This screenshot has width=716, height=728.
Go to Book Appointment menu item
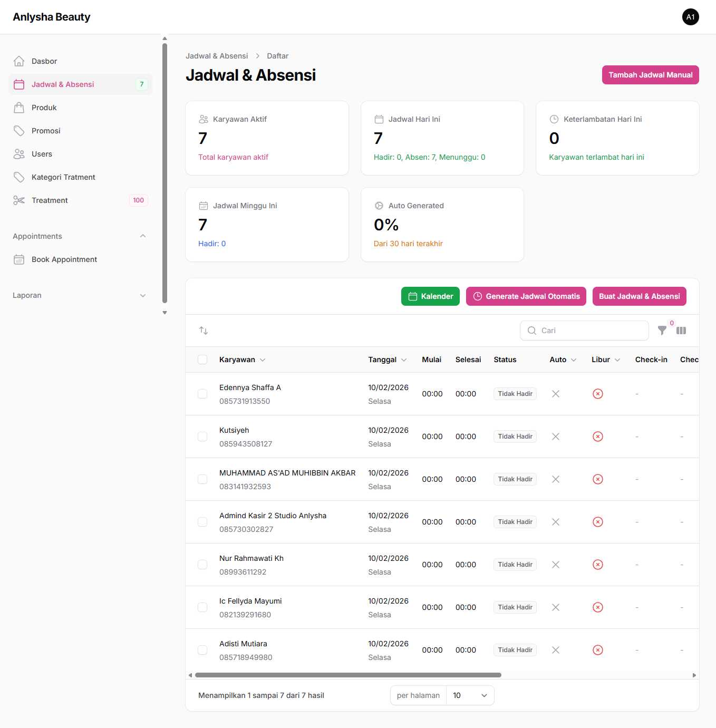64,259
